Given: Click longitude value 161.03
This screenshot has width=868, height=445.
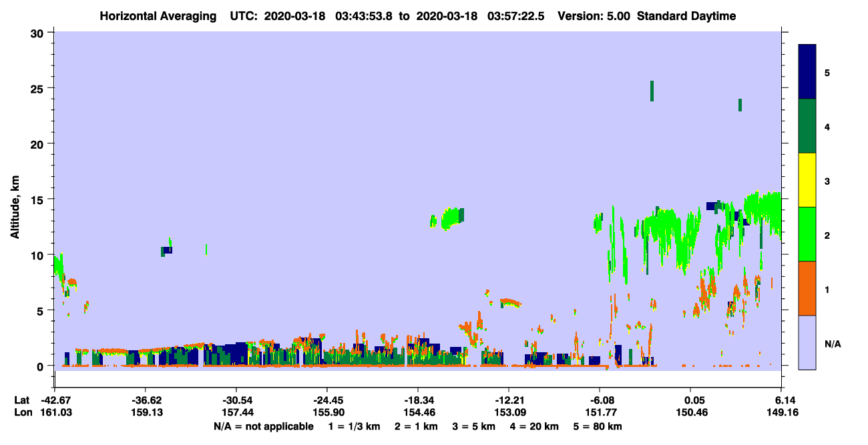Looking at the screenshot, I should (x=55, y=412).
